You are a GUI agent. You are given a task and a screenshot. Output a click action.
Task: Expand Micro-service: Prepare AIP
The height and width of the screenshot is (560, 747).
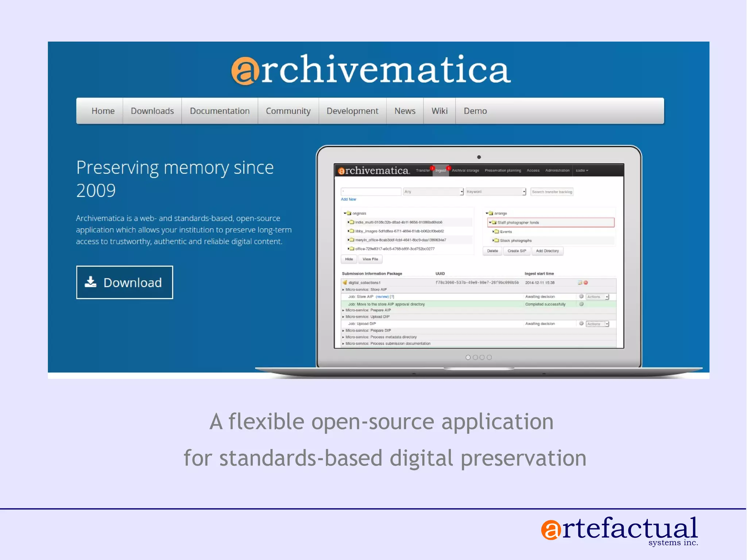343,310
